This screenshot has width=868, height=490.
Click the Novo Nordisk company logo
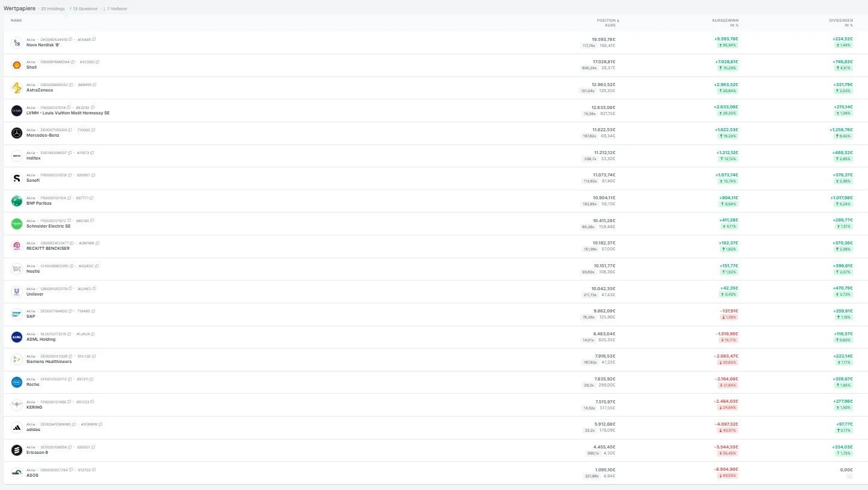pyautogui.click(x=17, y=42)
